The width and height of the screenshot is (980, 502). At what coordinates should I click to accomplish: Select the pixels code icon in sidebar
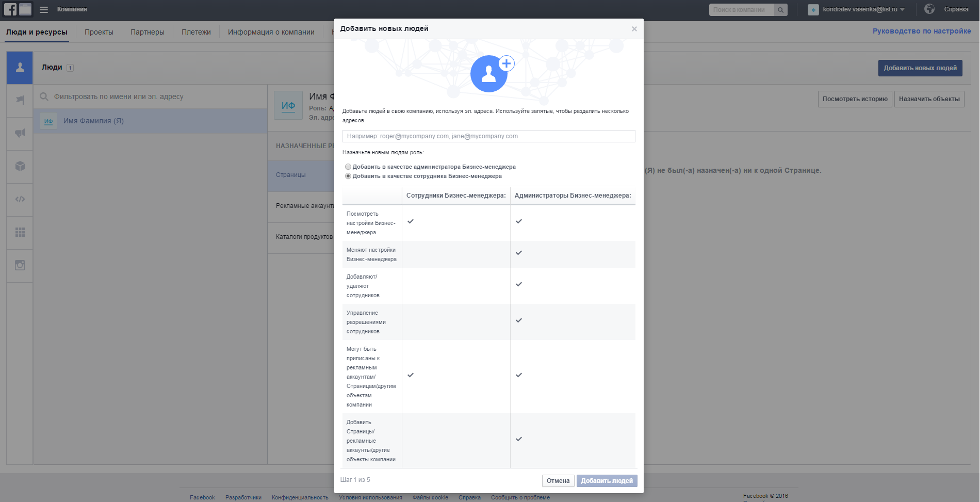[x=20, y=199]
